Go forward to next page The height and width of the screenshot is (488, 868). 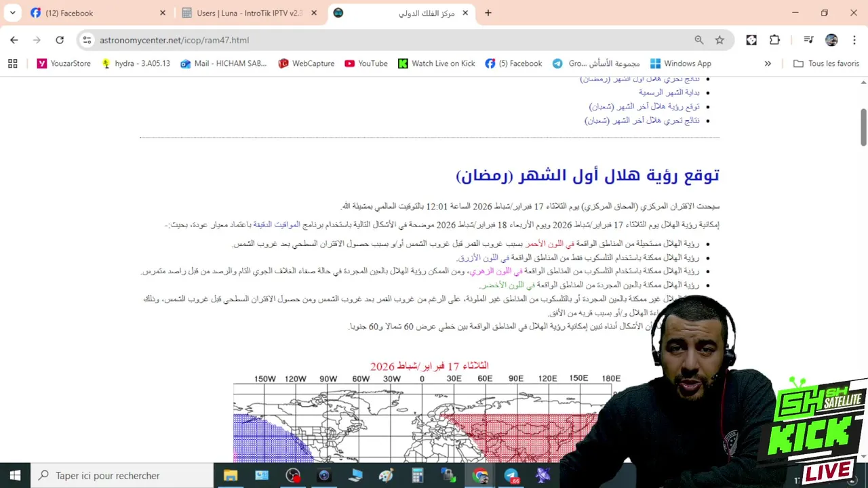[x=37, y=40]
